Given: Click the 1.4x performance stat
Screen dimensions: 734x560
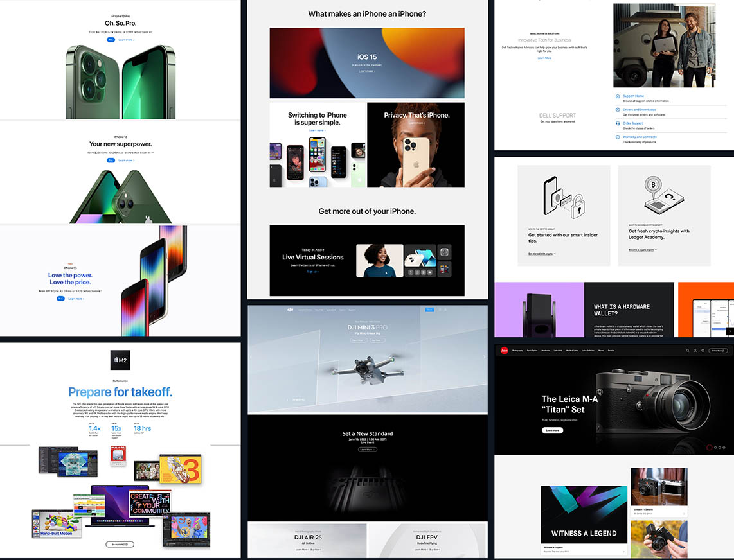Looking at the screenshot, I should click(x=94, y=430).
